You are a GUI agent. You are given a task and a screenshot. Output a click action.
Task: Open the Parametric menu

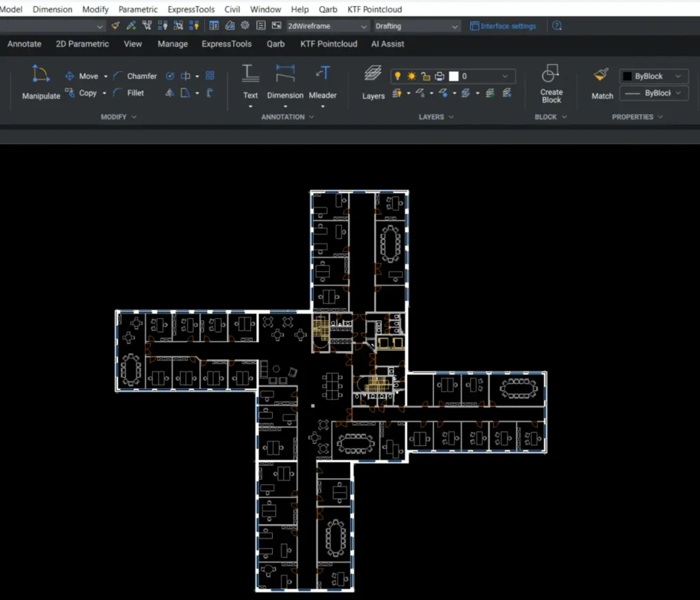[138, 10]
